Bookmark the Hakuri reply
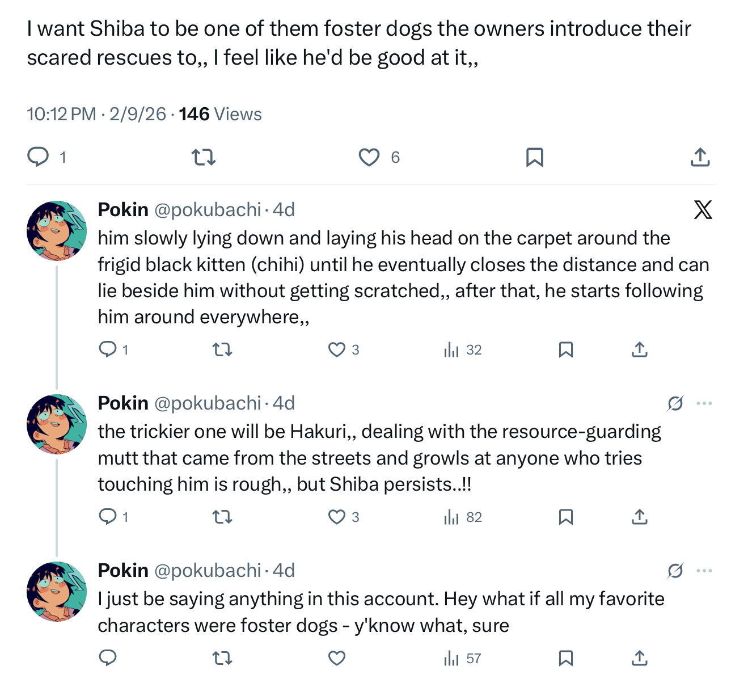 (x=565, y=517)
